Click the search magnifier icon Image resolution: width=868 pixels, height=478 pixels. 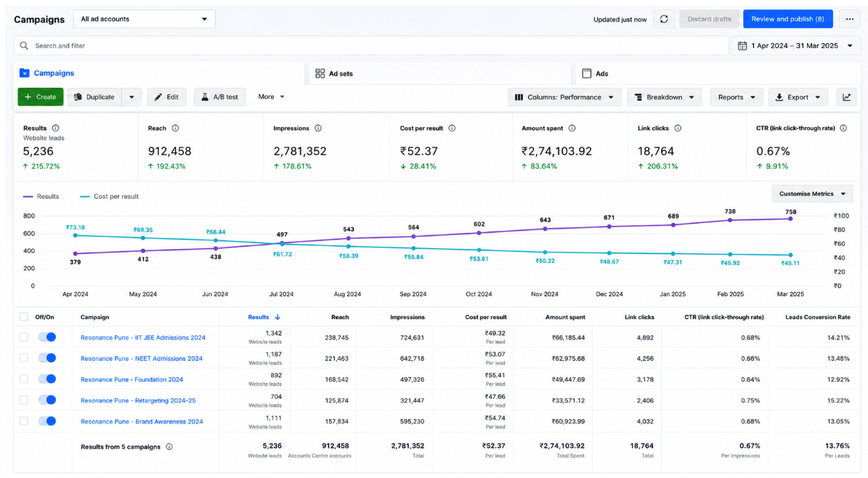[24, 45]
